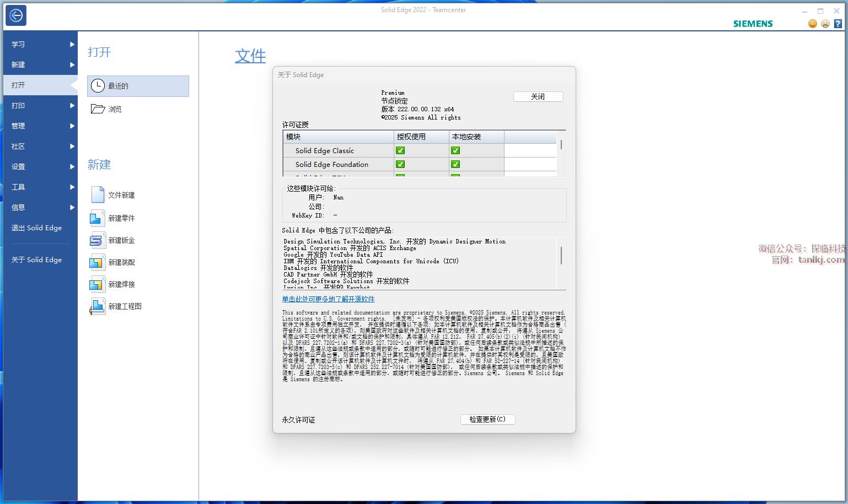Click the version 222.00.00.132 x64 text

418,109
